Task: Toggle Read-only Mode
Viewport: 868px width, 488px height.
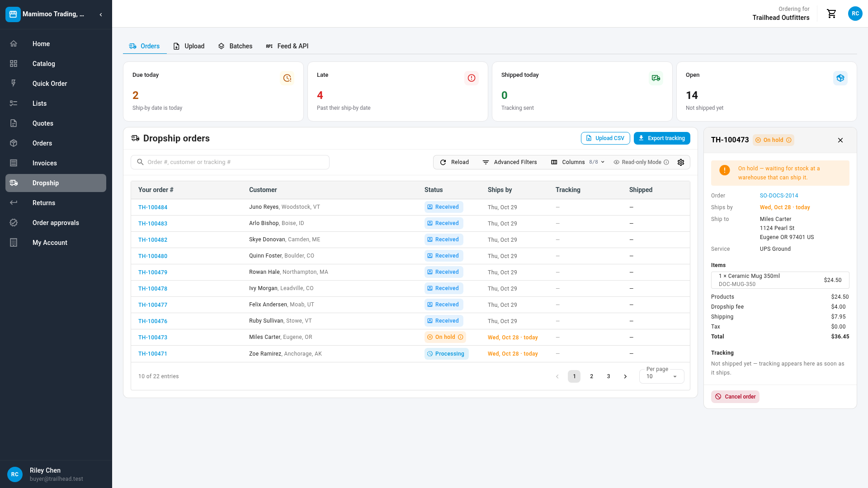Action: [637, 162]
